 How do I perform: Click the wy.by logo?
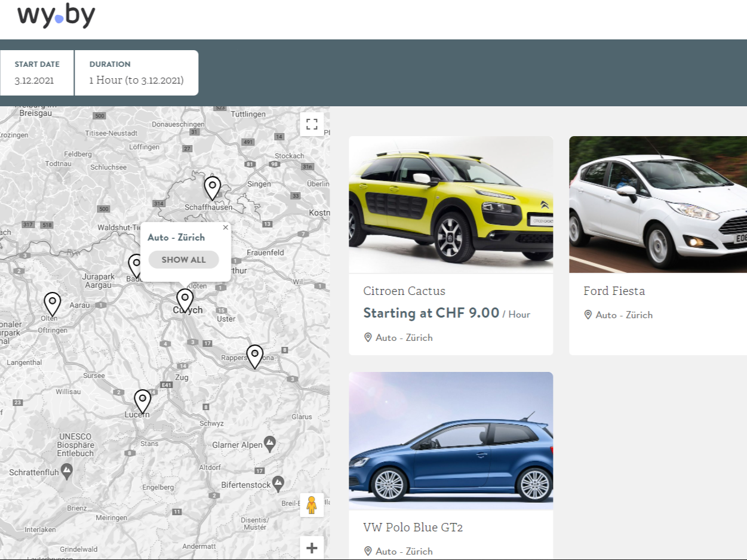[x=56, y=15]
